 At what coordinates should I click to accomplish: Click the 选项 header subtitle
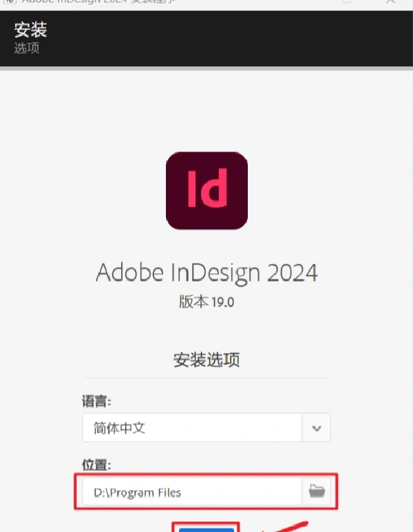[26, 48]
